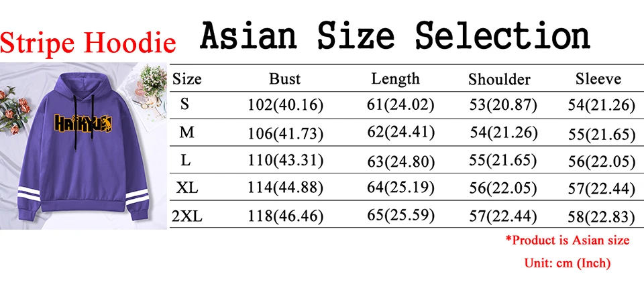Click the Size column header
This screenshot has width=644, height=286.
click(187, 78)
